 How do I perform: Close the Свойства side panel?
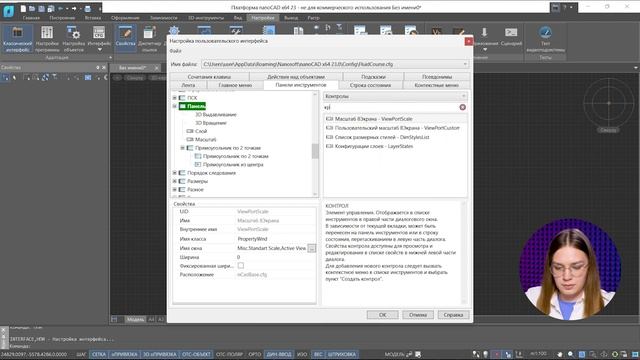(104, 68)
